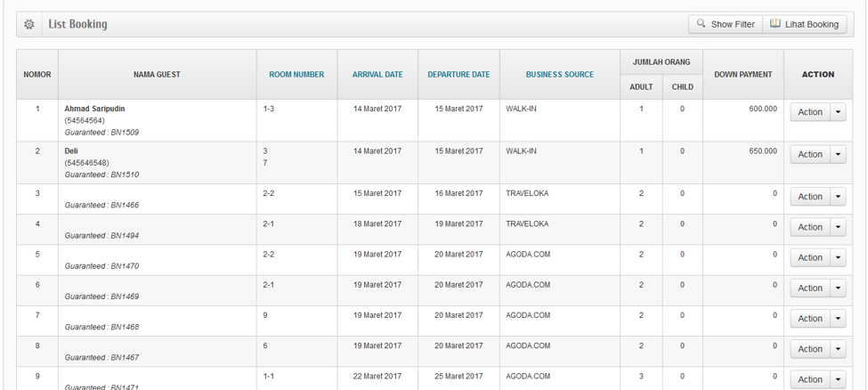Sort by Departure Date column header
The height and width of the screenshot is (390, 868).
(458, 75)
